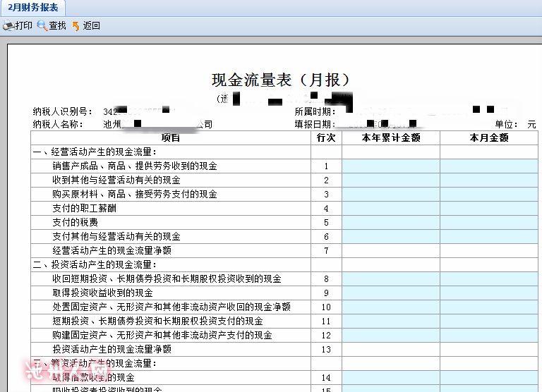This screenshot has height=392, width=542.
Task: Select 本月金额 cell for row 5
Action: pos(489,223)
